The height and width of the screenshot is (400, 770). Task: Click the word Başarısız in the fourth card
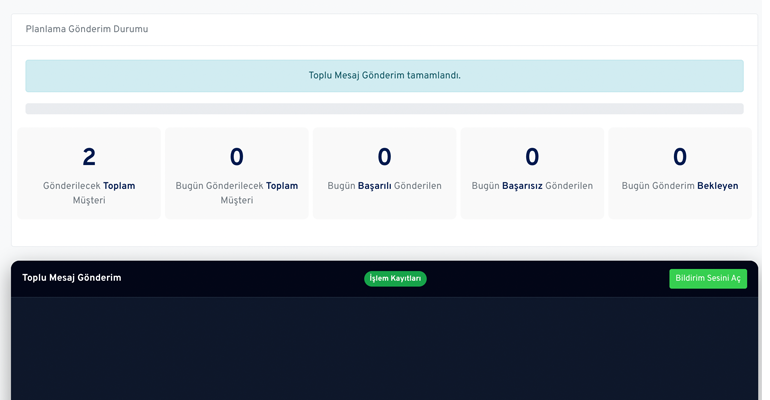[x=522, y=186]
